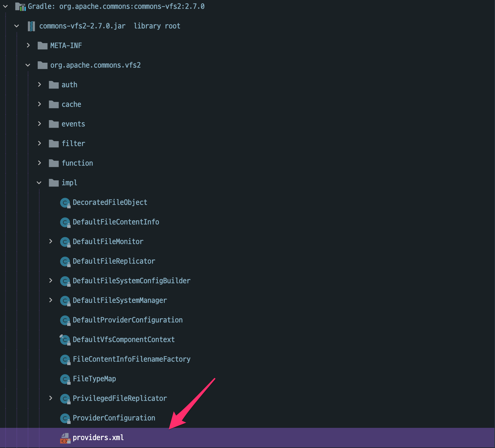Image resolution: width=495 pixels, height=448 pixels.
Task: Click the DefaultFileSystemManager class icon
Action: [x=65, y=301]
